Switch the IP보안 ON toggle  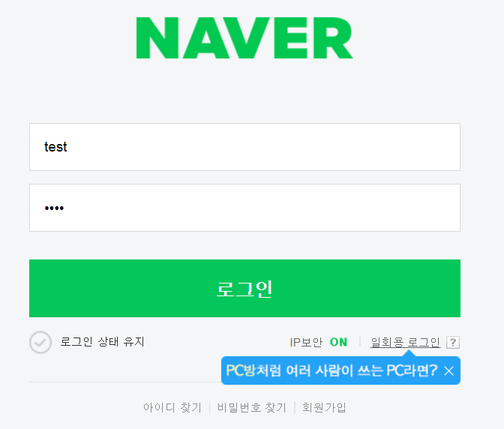[x=338, y=342]
